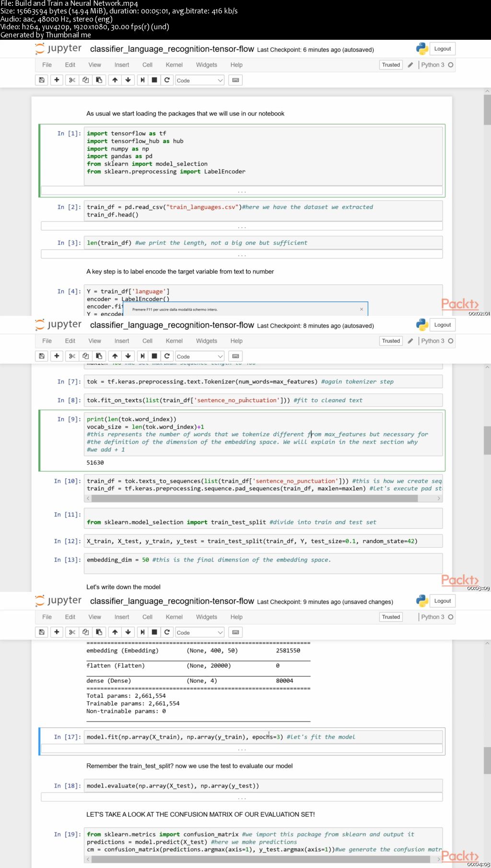Click copy cells icon in 6-minutes-ago notebook
This screenshot has width=491, height=868.
click(x=85, y=80)
